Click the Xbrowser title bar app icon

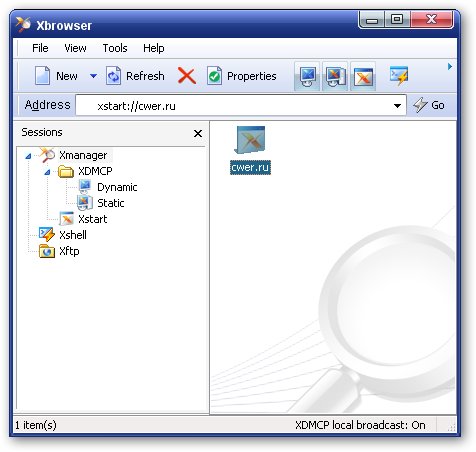(23, 25)
